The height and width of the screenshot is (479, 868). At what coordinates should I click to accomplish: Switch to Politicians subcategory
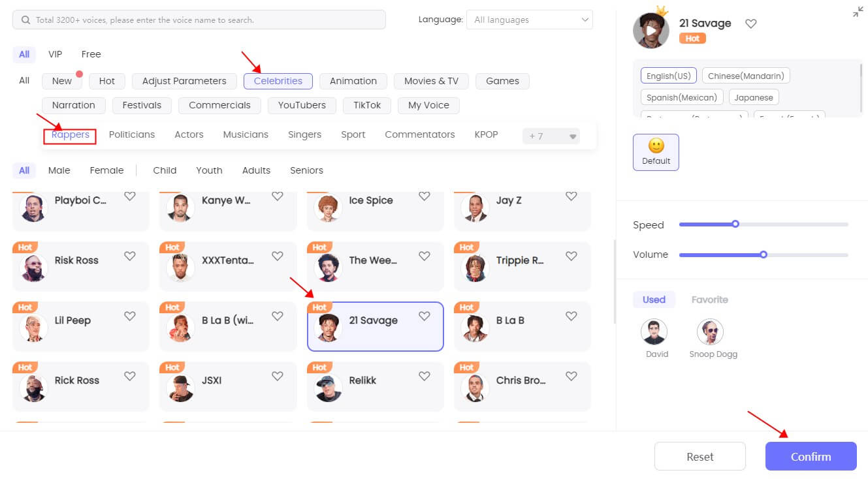(132, 134)
